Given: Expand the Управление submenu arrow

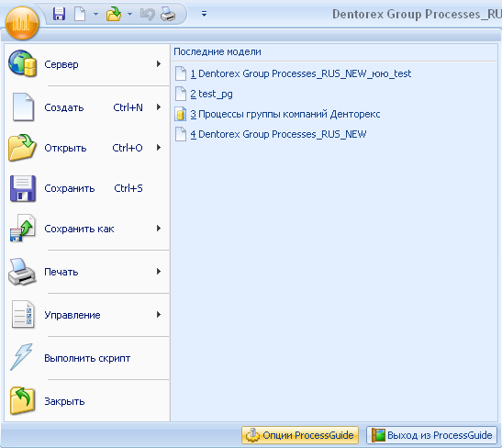Looking at the screenshot, I should pos(159,315).
